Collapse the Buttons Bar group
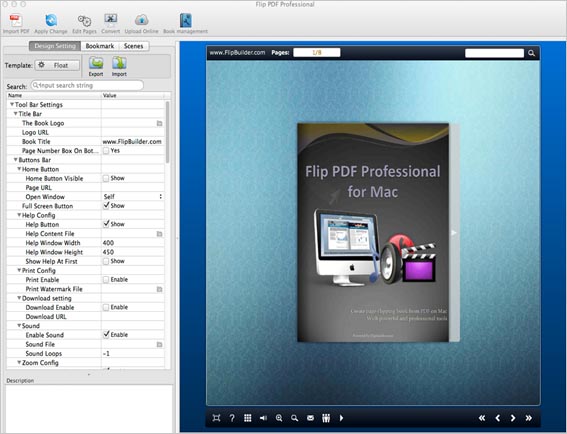 click(x=16, y=160)
